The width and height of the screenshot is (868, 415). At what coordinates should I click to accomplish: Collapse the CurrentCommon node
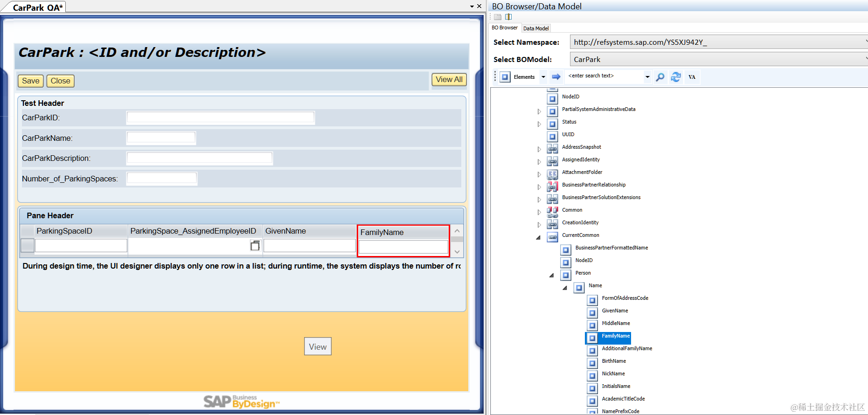[x=539, y=237]
